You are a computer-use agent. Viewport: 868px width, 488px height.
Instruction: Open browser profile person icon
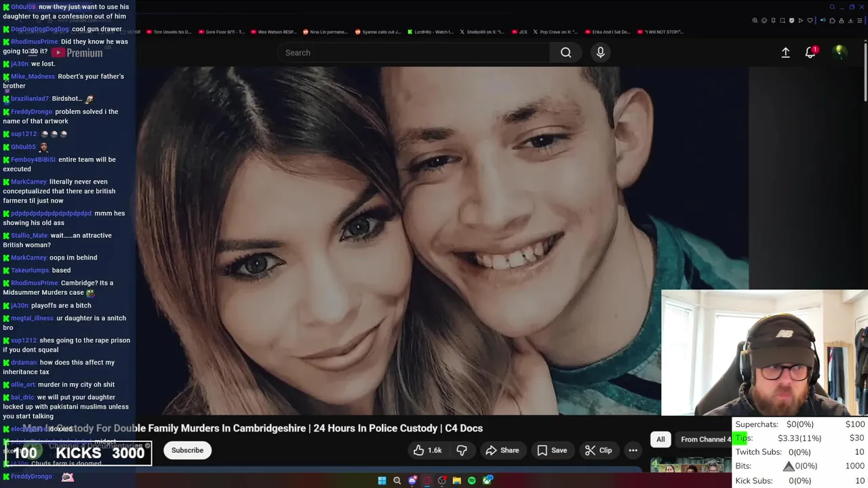tap(842, 20)
